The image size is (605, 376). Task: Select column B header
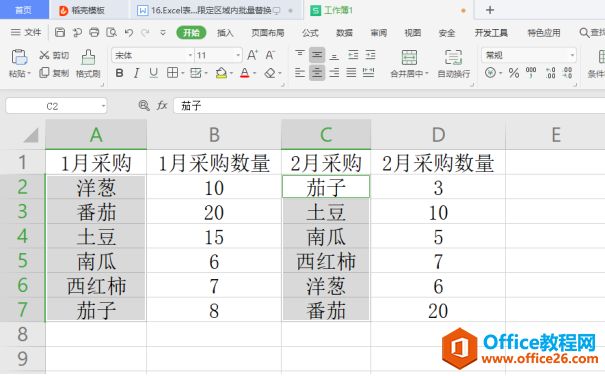pos(214,134)
